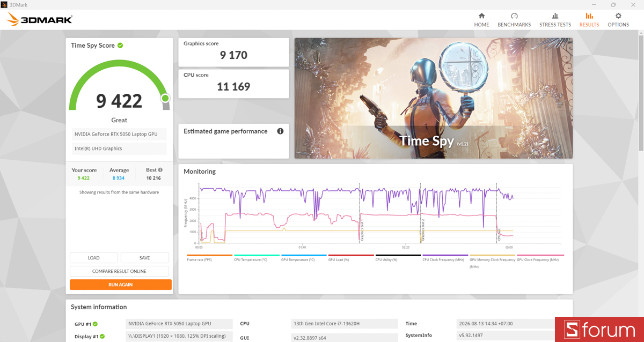Open the OPTIONS tab
The image size is (644, 342).
coord(618,20)
